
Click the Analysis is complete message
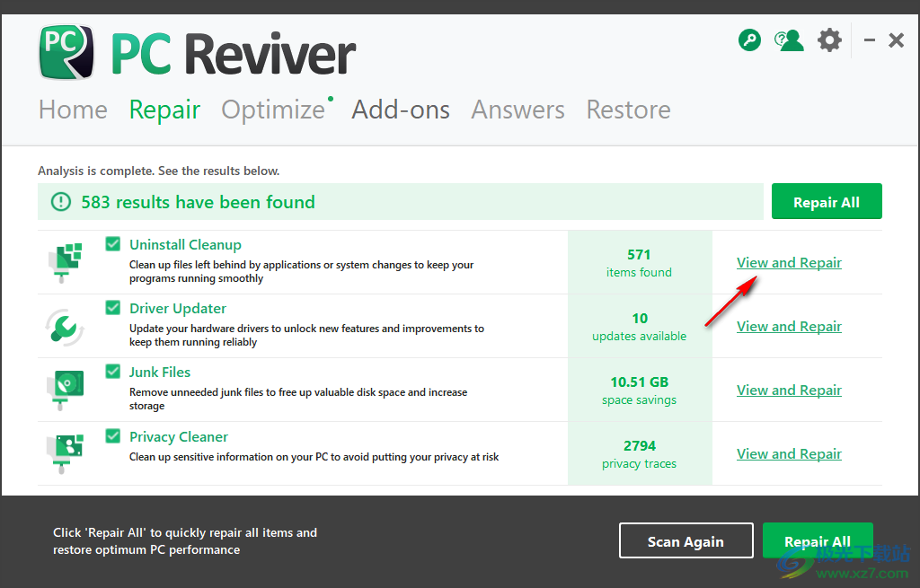(158, 171)
